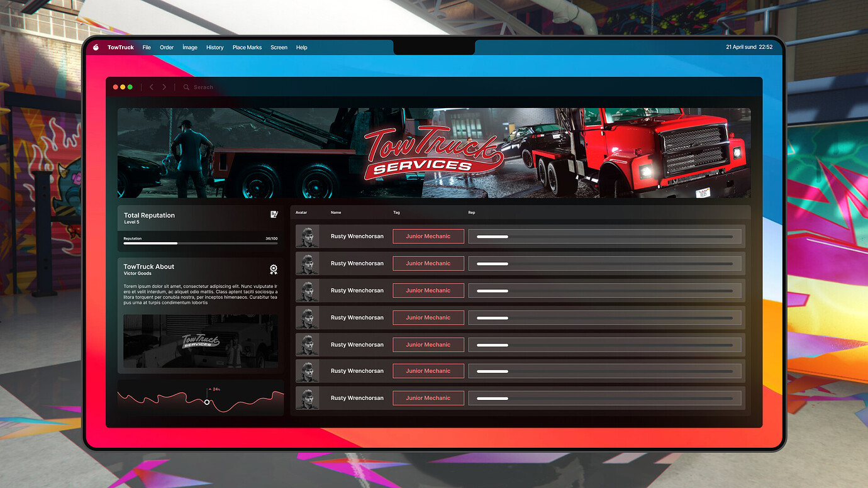This screenshot has height=488, width=868.
Task: Click Rusty Wrenchorsan's avatar in the first row
Action: click(x=308, y=236)
